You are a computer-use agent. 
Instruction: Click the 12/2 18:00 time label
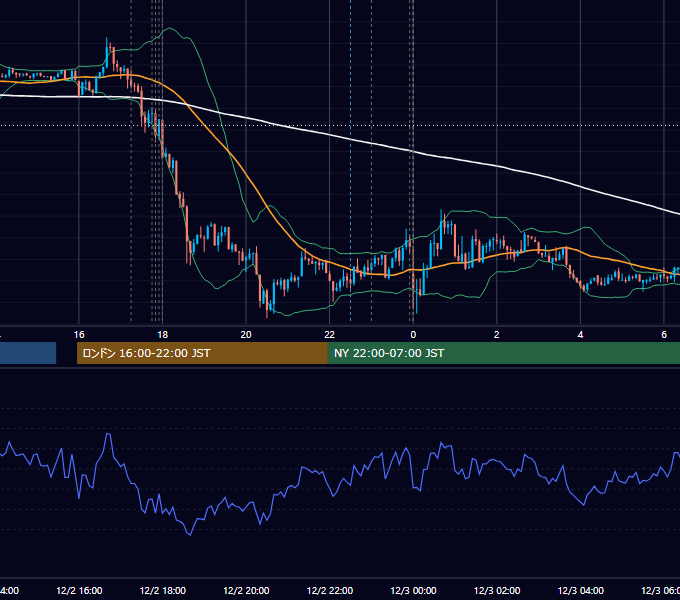click(163, 590)
